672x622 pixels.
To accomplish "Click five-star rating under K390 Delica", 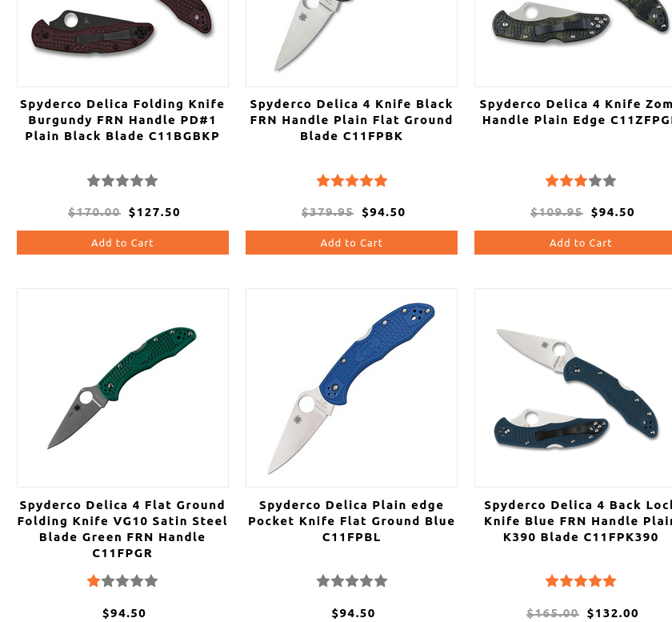I will coord(581,581).
